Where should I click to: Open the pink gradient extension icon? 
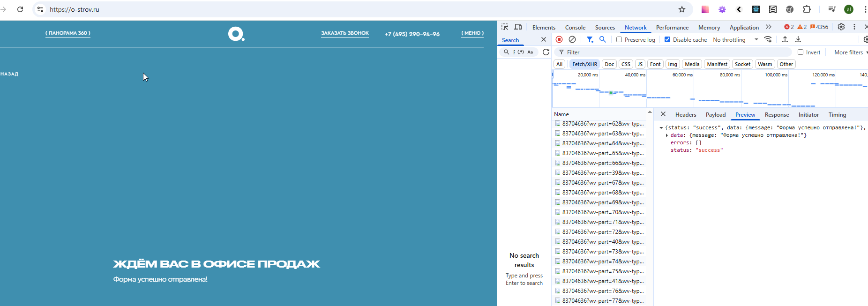pyautogui.click(x=705, y=9)
